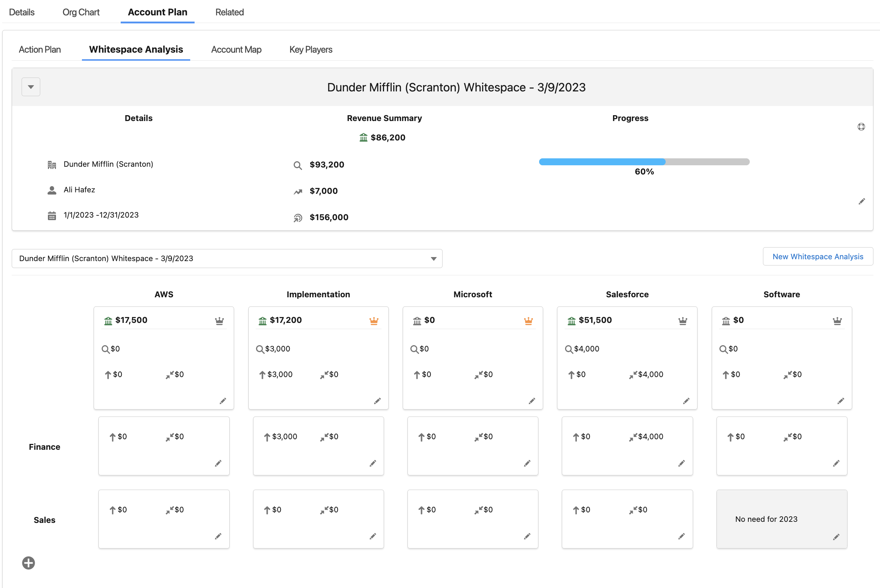Edit the Microsoft summary card
880x588 pixels.
pos(532,401)
